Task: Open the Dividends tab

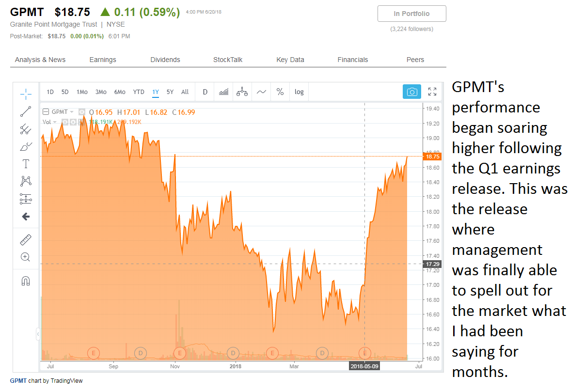Action: point(165,60)
